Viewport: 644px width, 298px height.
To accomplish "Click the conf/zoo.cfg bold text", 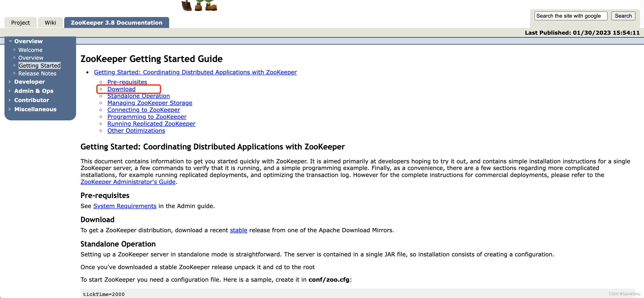I will [x=329, y=280].
